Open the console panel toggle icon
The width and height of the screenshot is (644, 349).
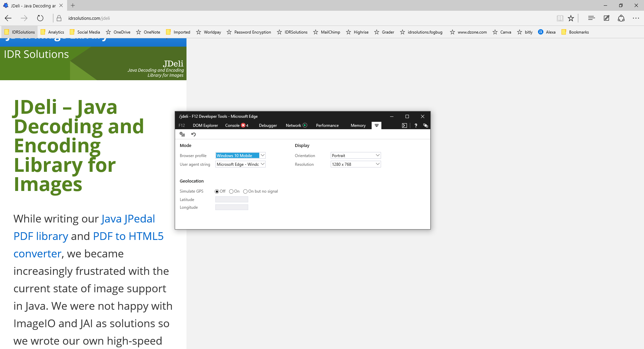click(x=404, y=126)
